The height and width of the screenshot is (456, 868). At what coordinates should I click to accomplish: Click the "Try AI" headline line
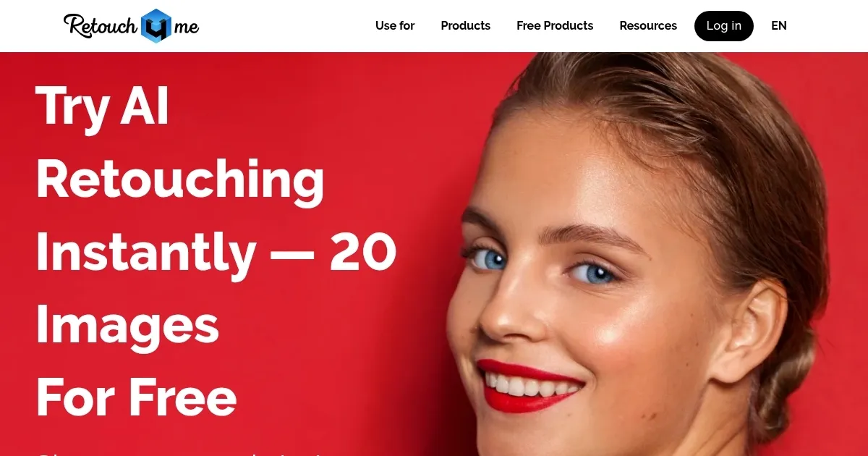(103, 107)
